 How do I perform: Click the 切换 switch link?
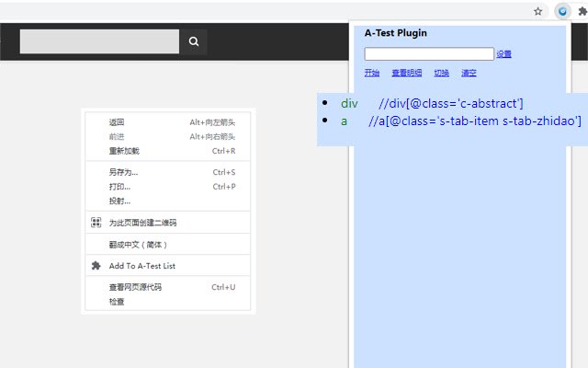point(441,73)
